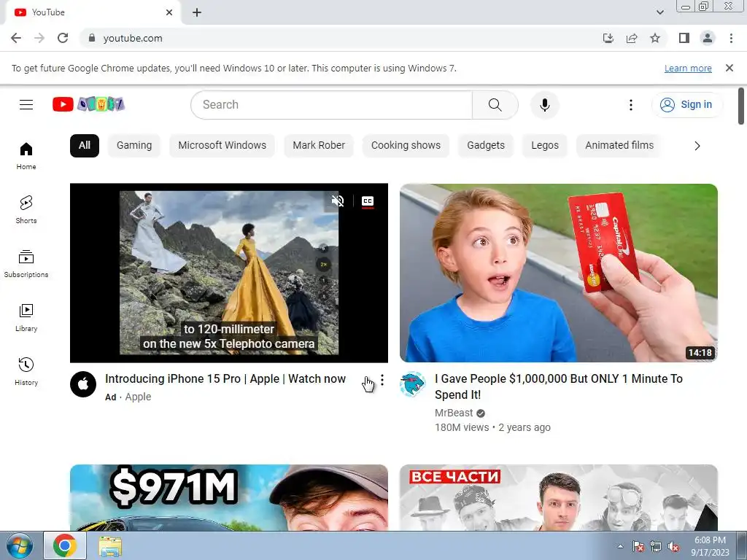Click the taskbar clock showing 6:08 PM
The height and width of the screenshot is (560, 747).
(710, 546)
